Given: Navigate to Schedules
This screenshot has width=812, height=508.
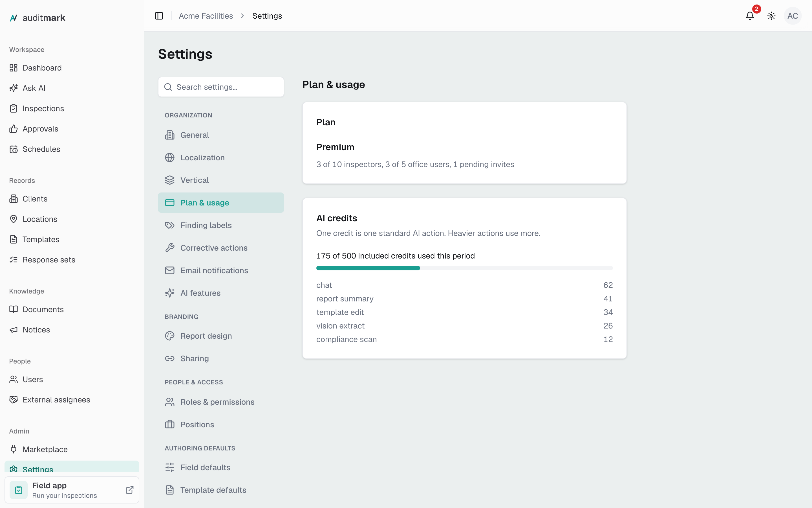Looking at the screenshot, I should tap(72, 149).
